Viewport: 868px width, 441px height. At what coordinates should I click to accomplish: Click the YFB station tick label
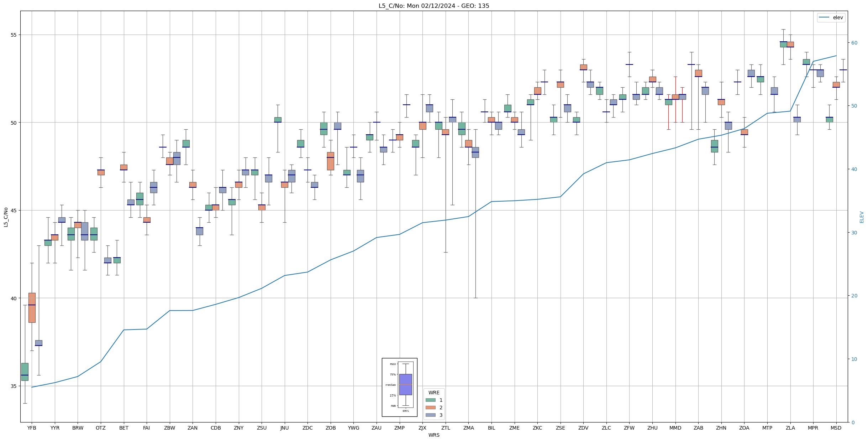click(x=32, y=428)
